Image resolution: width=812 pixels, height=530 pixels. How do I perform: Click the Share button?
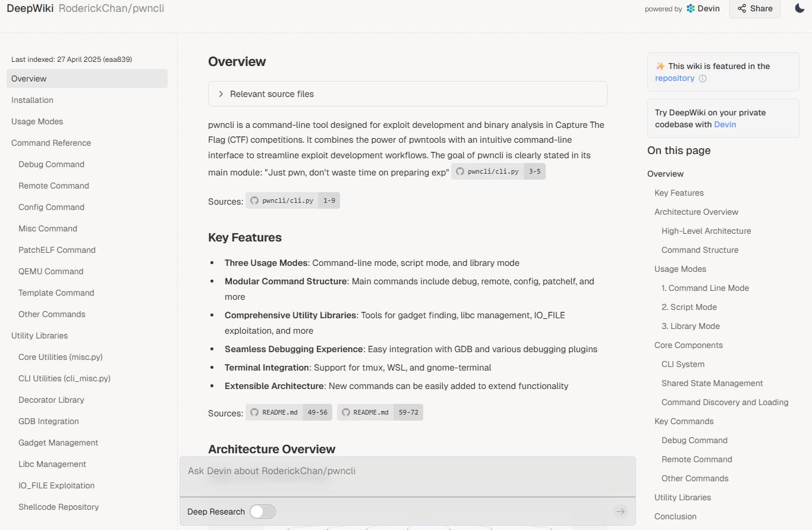(x=754, y=8)
